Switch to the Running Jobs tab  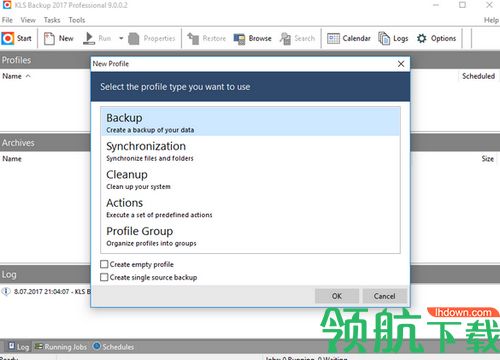coord(61,347)
